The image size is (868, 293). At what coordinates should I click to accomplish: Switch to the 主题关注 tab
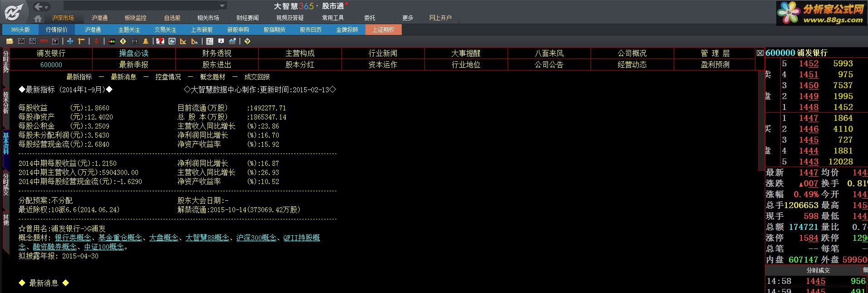pos(129,30)
